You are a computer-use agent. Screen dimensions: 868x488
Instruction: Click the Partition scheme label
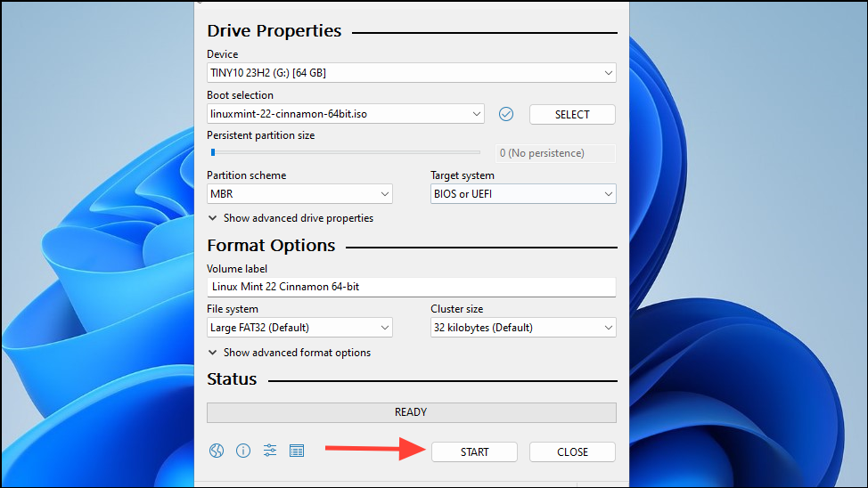click(246, 175)
